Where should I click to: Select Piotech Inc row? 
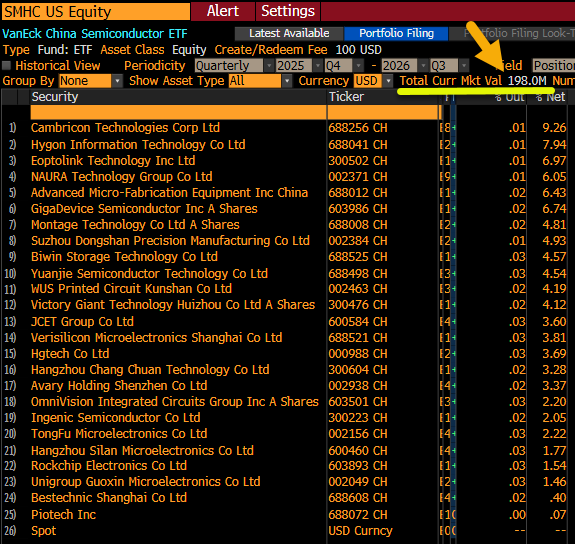click(x=63, y=515)
